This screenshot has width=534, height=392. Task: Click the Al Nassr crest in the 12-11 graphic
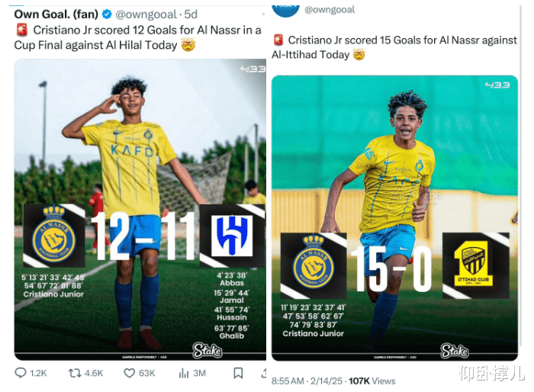54,235
